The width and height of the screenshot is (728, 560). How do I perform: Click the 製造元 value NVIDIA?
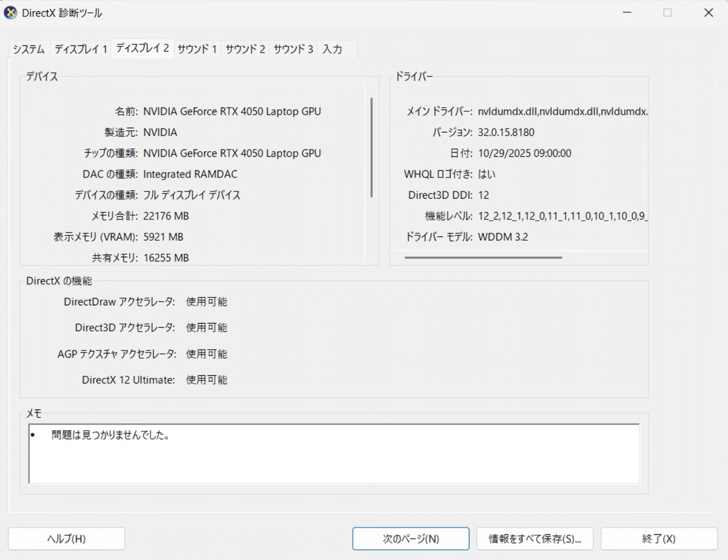pos(160,132)
